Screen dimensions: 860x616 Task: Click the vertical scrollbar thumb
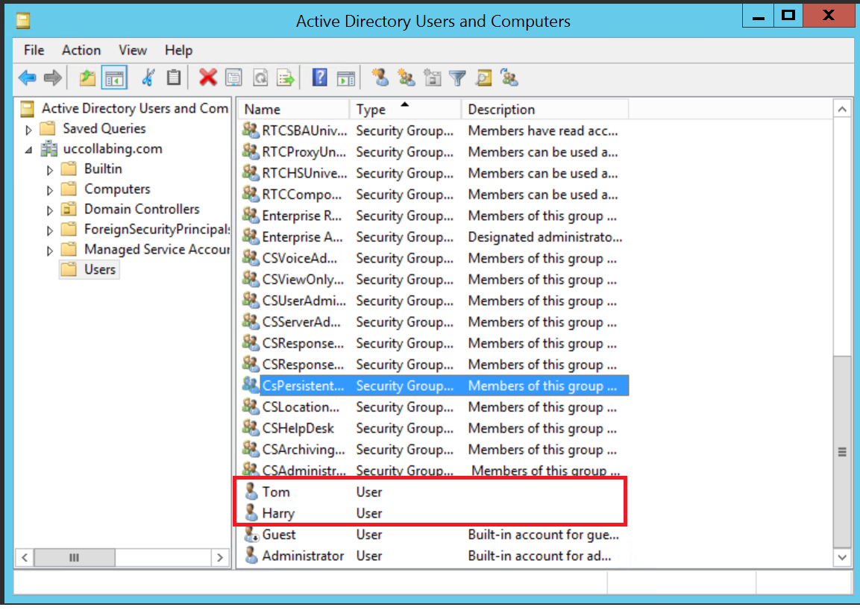(842, 451)
